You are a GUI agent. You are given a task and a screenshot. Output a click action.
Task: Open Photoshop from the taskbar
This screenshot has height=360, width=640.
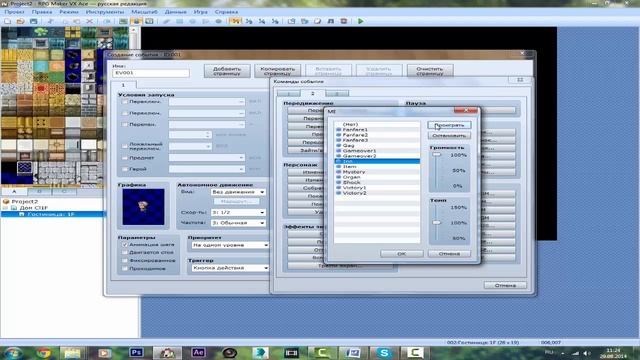[x=136, y=353]
